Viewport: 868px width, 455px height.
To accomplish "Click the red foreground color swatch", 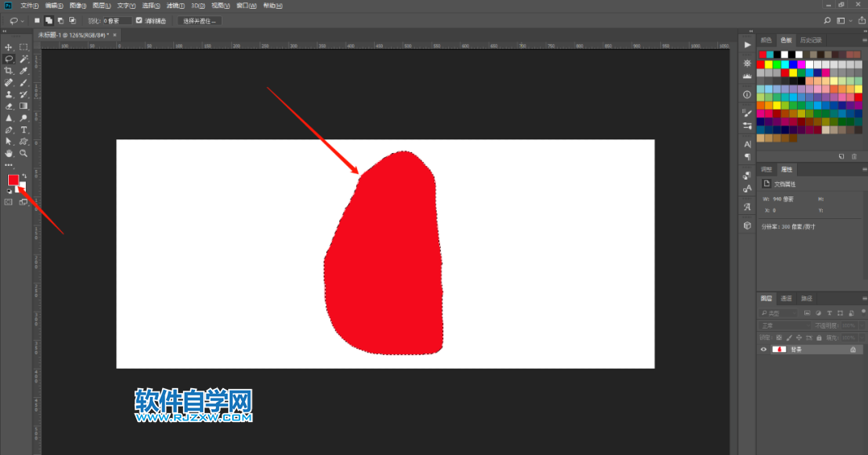I will pyautogui.click(x=13, y=180).
